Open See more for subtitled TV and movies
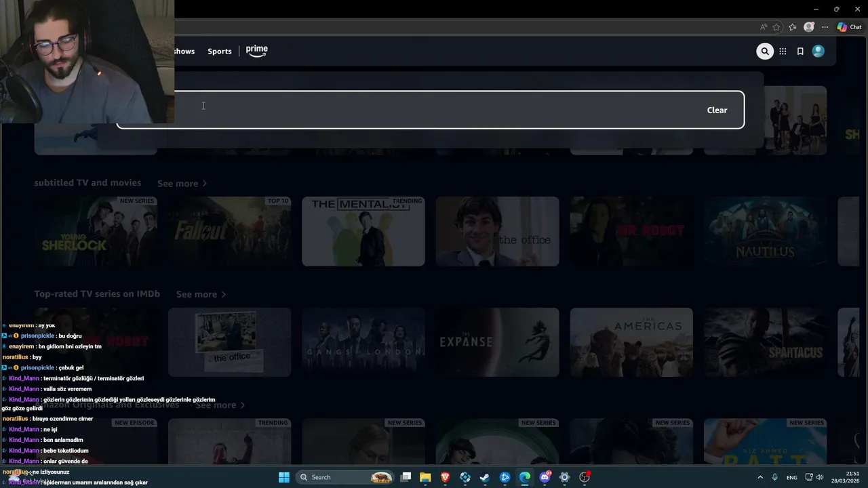The height and width of the screenshot is (488, 868). [x=182, y=183]
